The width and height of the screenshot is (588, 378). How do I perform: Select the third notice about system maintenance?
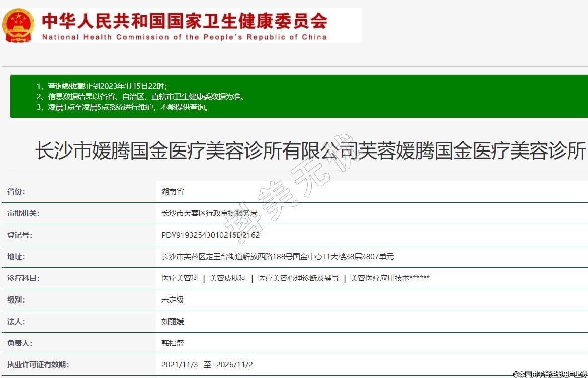click(x=123, y=107)
